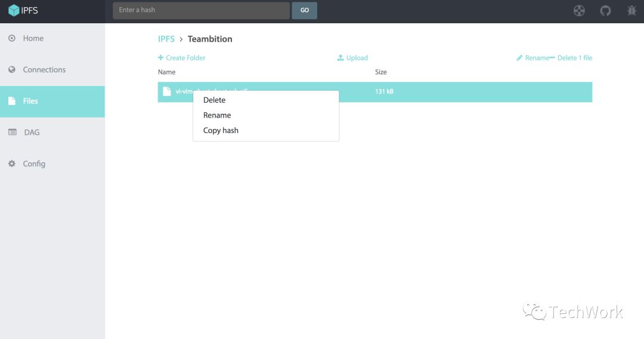The image size is (644, 339).
Task: Click Create Folder
Action: point(181,58)
